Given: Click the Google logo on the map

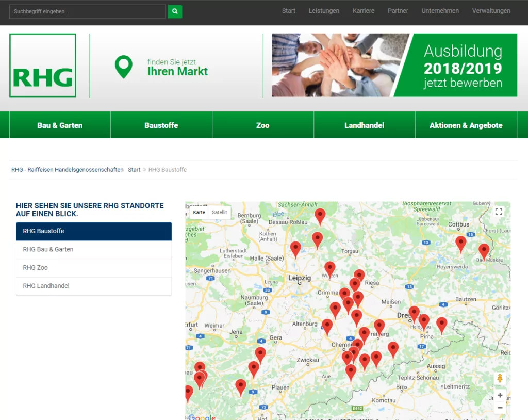Looking at the screenshot, I should pos(202,417).
